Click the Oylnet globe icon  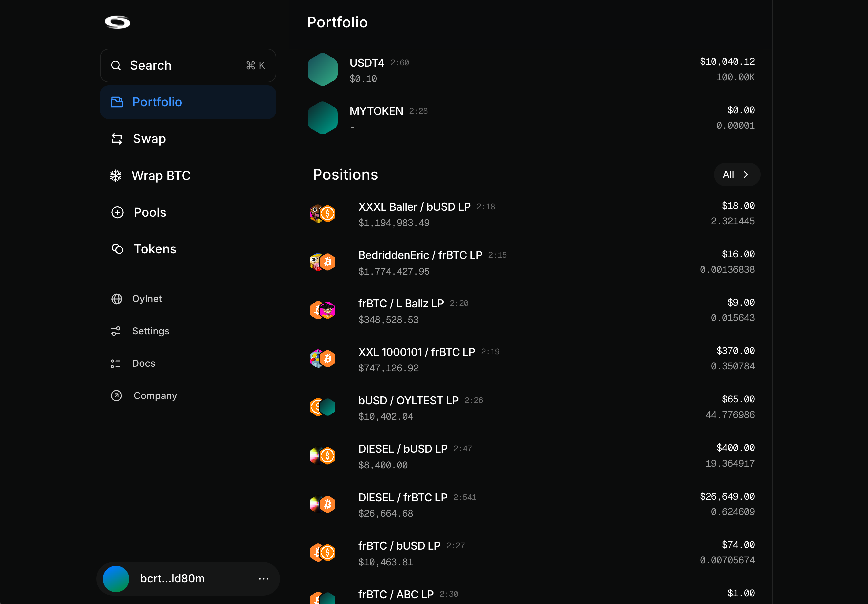[x=117, y=299]
